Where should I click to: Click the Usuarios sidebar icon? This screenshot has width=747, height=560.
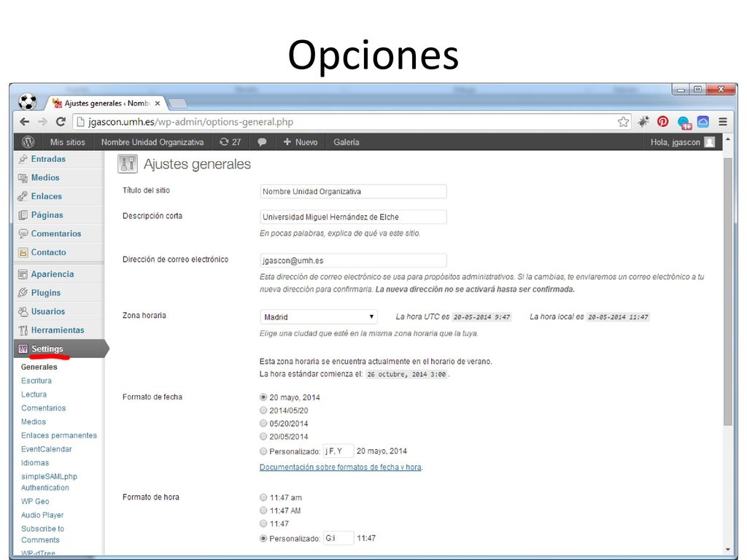pyautogui.click(x=23, y=311)
